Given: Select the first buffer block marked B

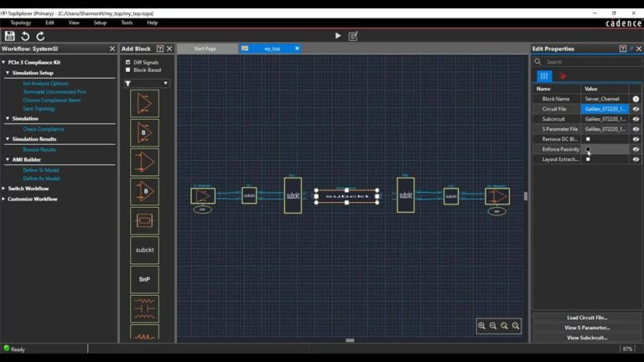Looking at the screenshot, I should tap(144, 132).
